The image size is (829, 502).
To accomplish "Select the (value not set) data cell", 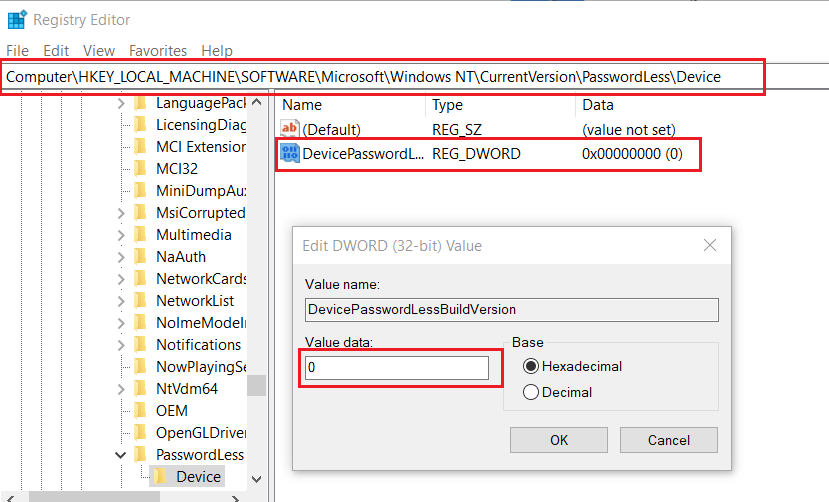I will 629,129.
